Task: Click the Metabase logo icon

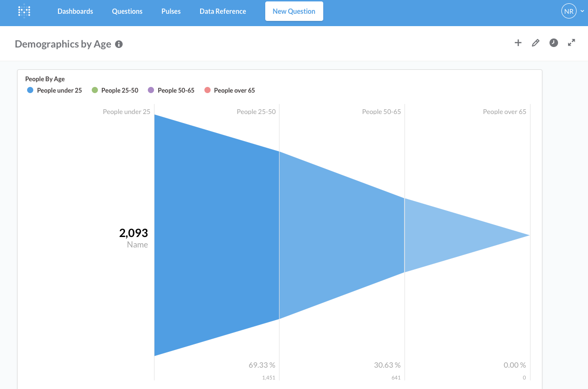Action: (x=24, y=11)
